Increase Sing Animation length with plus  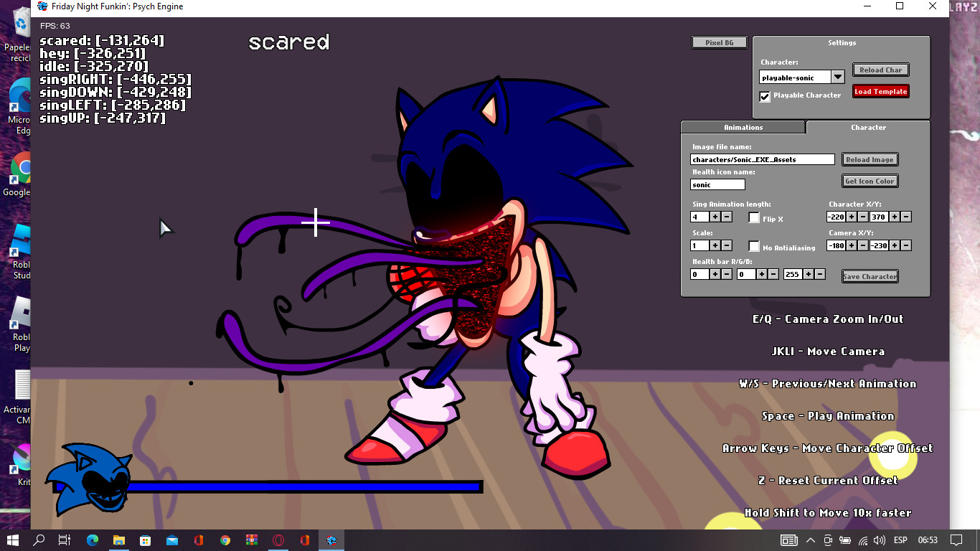715,217
